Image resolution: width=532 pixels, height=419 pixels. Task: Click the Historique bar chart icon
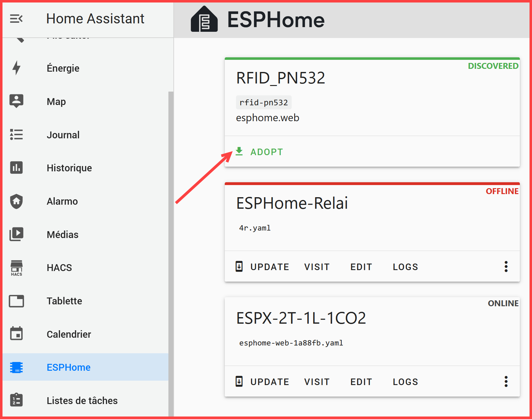coord(16,168)
